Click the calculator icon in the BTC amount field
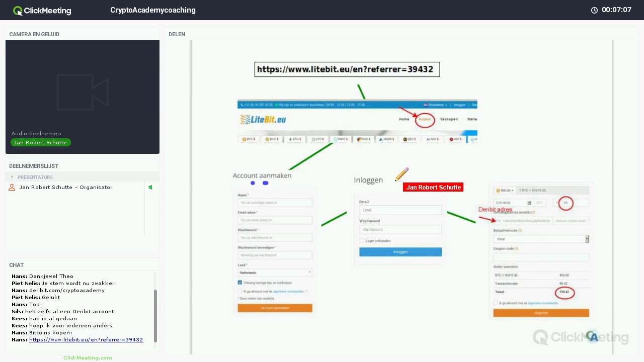 coord(529,203)
